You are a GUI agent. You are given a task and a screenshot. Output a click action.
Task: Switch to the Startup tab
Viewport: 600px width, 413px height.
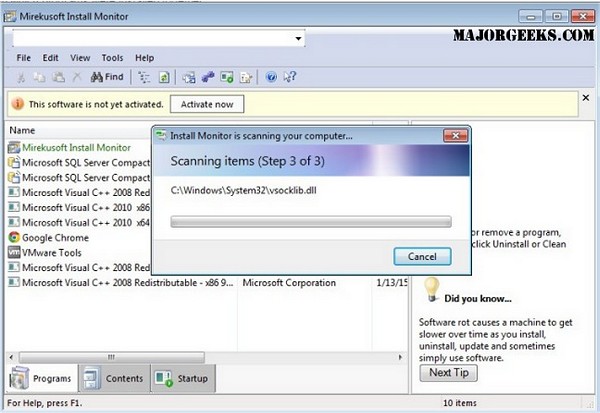[183, 378]
